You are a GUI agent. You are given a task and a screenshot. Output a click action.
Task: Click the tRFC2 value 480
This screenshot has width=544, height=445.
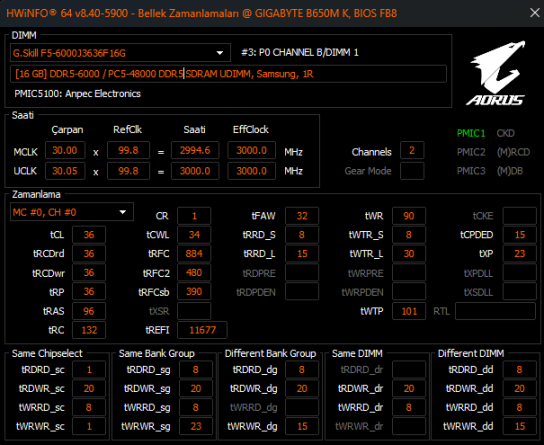pos(194,273)
